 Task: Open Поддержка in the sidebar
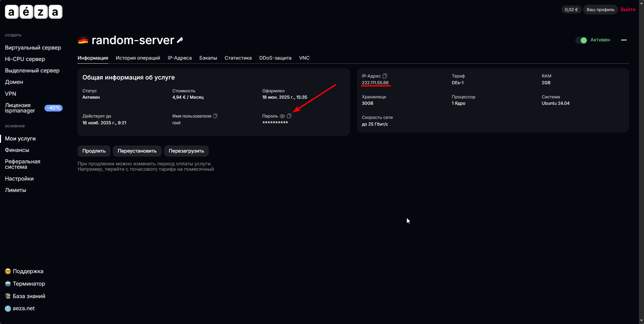(x=28, y=271)
